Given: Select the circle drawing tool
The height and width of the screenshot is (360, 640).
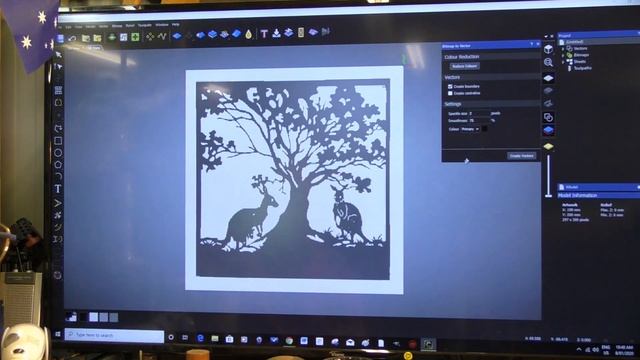Looking at the screenshot, I should [58, 153].
